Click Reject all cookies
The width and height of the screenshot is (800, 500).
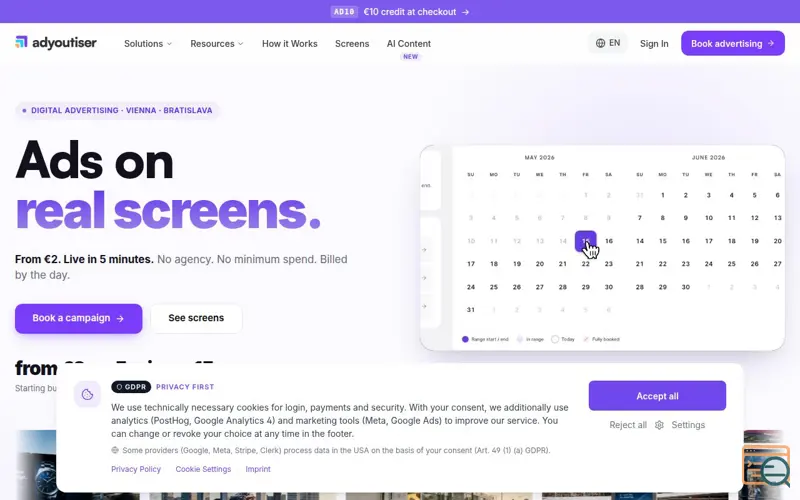628,425
